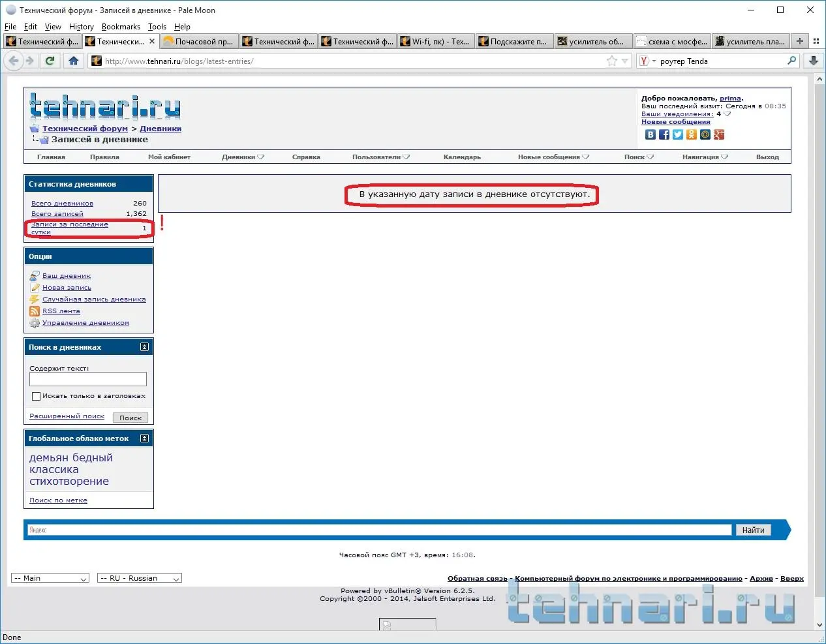
Task: Open the Tools menu
Action: point(157,27)
